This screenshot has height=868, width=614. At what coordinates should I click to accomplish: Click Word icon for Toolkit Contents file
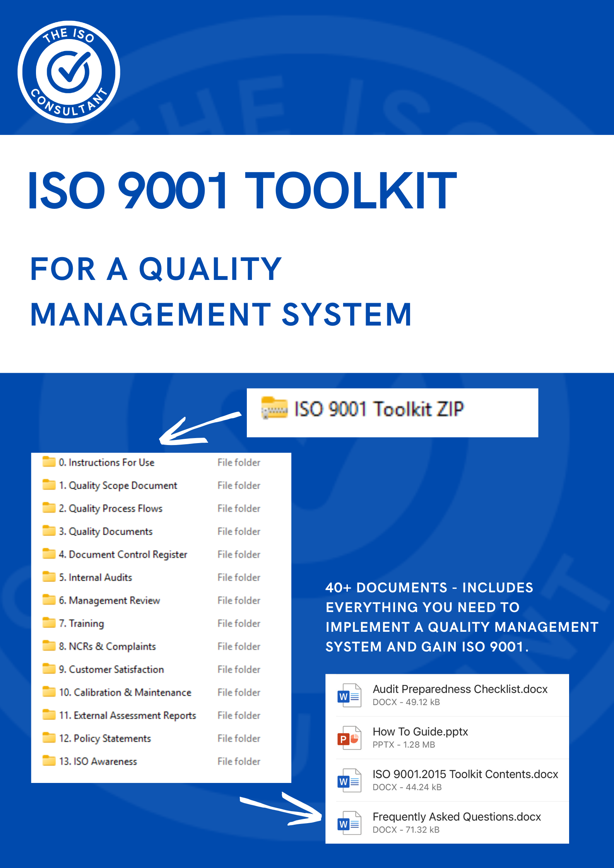pos(349,781)
